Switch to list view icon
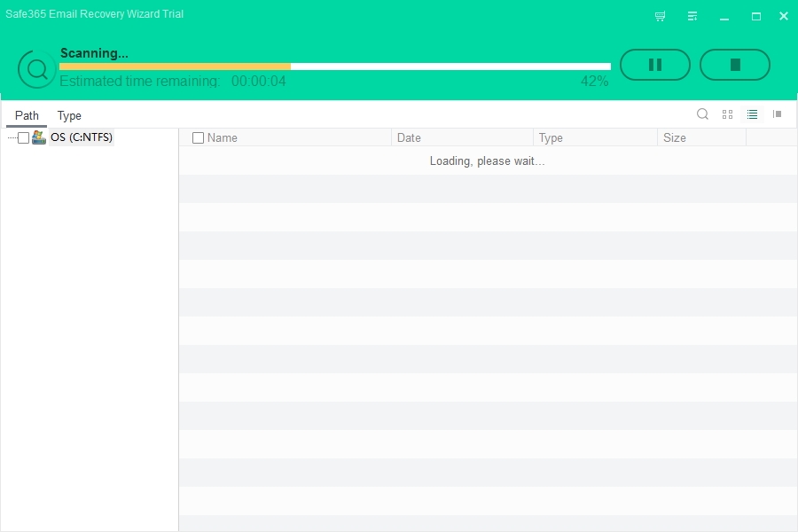The image size is (798, 532). pos(752,114)
